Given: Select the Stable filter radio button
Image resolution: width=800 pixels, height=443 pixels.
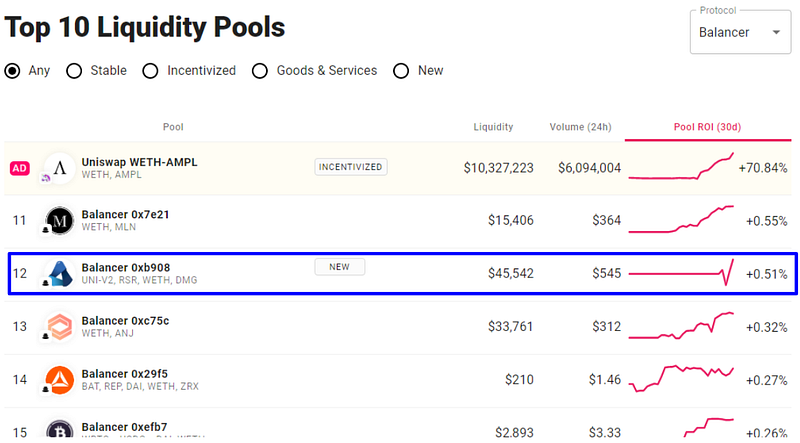Looking at the screenshot, I should (x=74, y=71).
